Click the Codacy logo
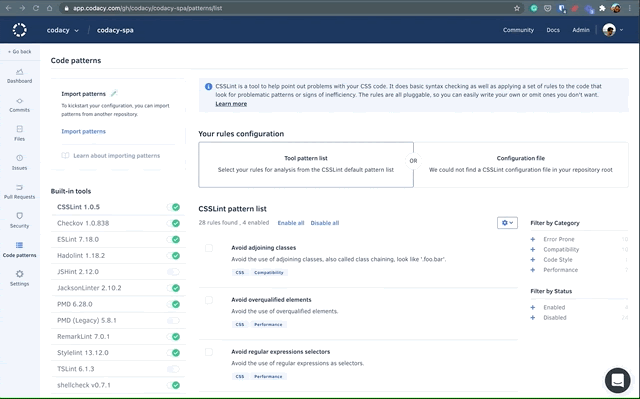640x399 pixels. pyautogui.click(x=19, y=30)
